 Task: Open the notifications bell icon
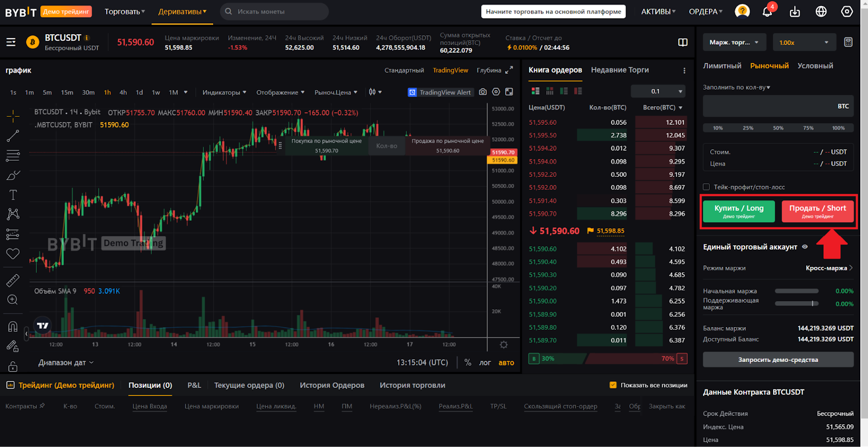[767, 11]
